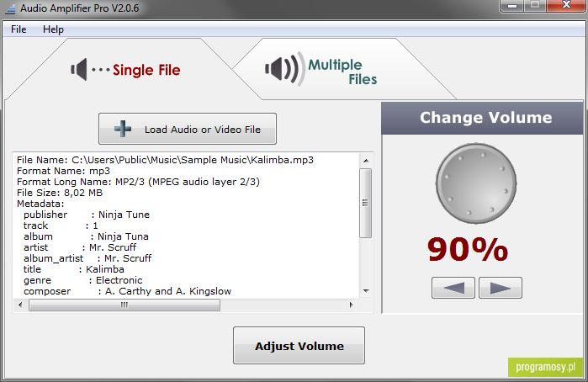The height and width of the screenshot is (382, 588).
Task: Click the composer A. Carthy line
Action: [128, 291]
